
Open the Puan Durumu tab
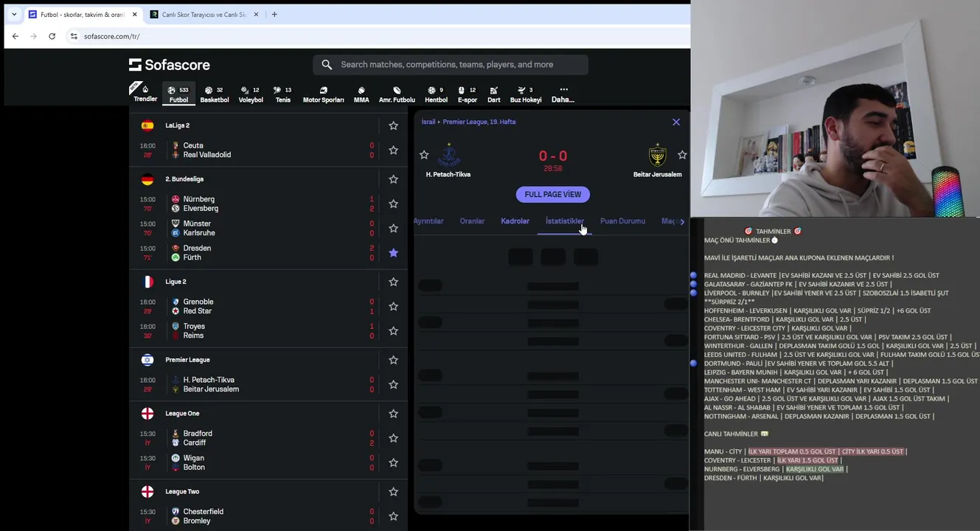(x=622, y=221)
